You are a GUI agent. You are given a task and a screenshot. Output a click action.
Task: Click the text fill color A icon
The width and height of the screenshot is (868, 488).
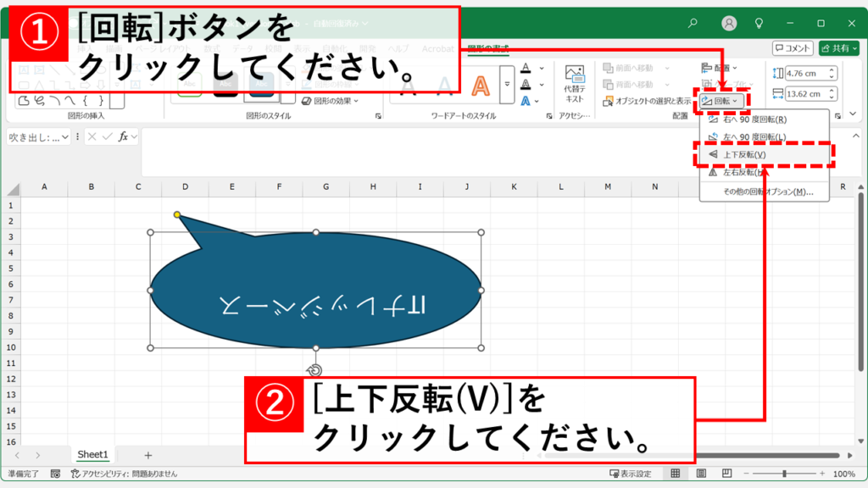coord(526,68)
